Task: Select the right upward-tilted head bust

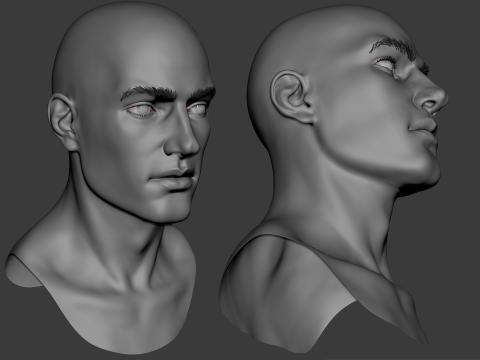Action: point(333,180)
